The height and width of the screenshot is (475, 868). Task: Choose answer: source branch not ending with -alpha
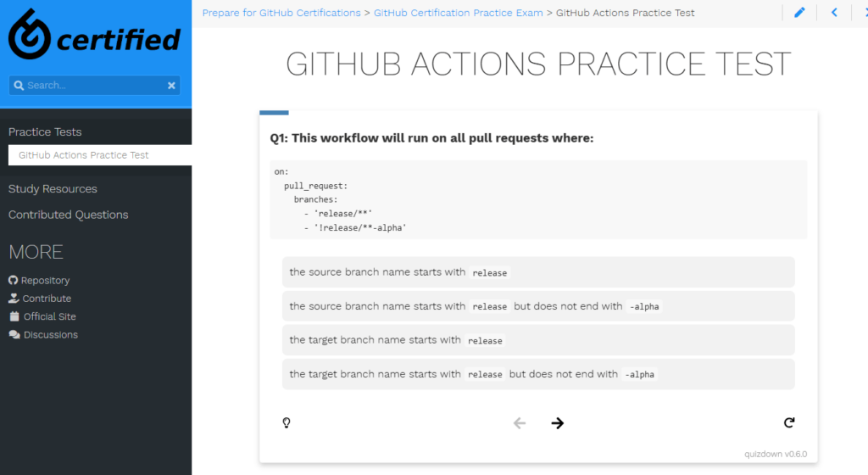(538, 306)
